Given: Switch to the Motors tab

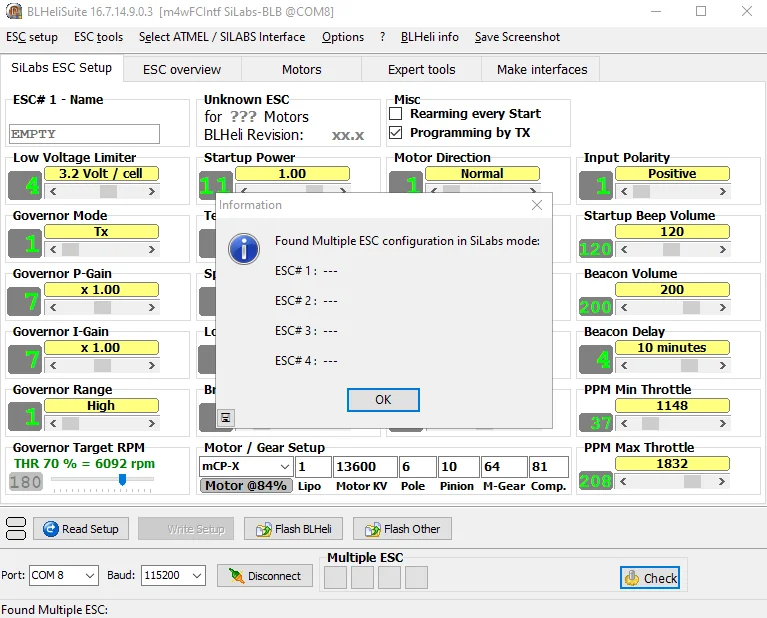Looking at the screenshot, I should (x=301, y=69).
